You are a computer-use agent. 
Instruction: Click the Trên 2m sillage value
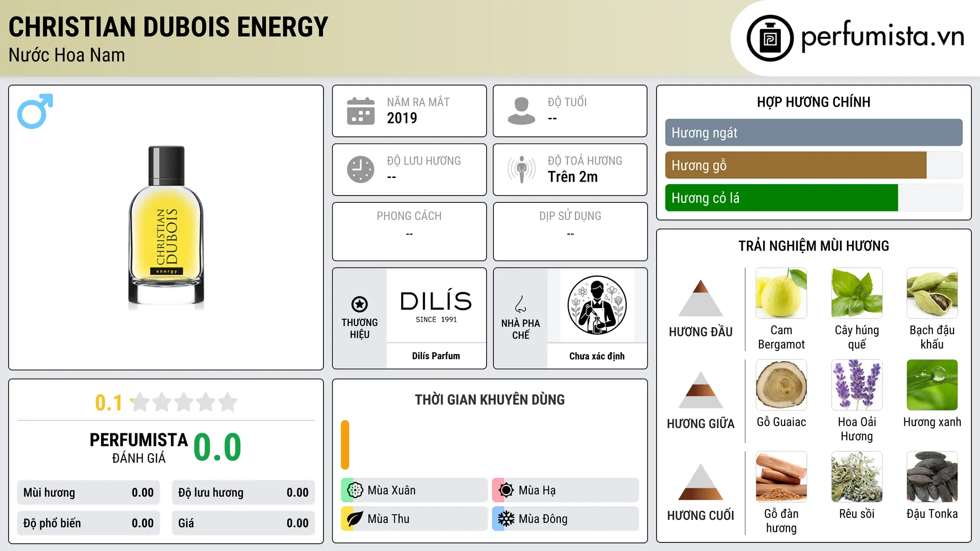point(573,177)
